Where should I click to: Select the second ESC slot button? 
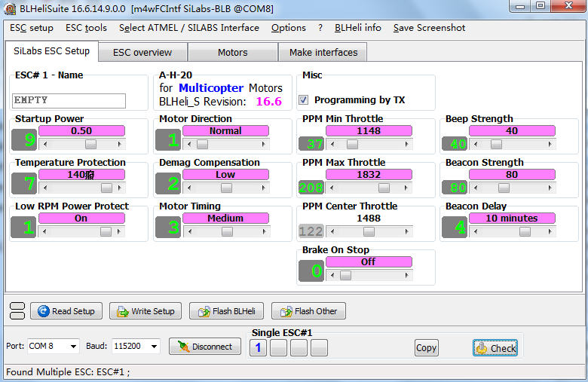[x=279, y=347]
